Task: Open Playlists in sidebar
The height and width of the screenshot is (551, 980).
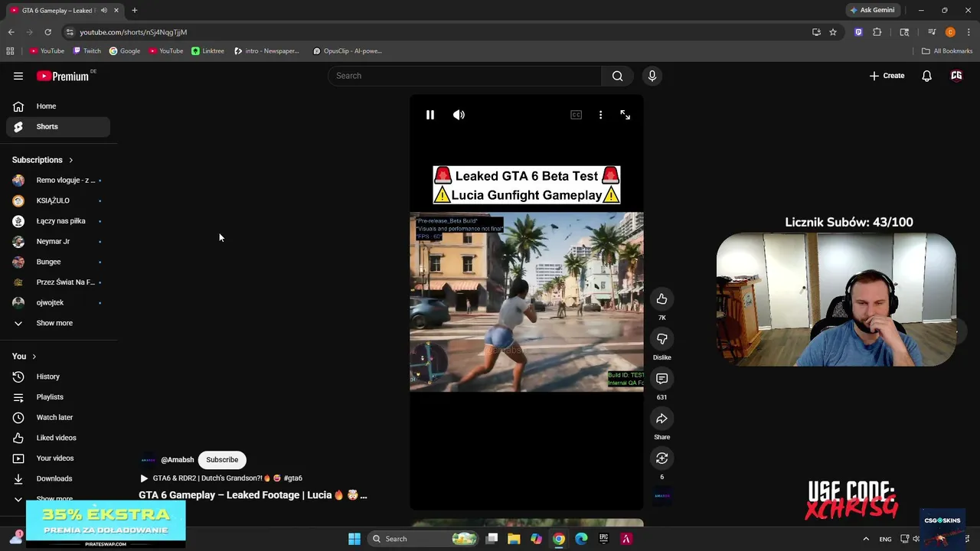Action: 58,397
